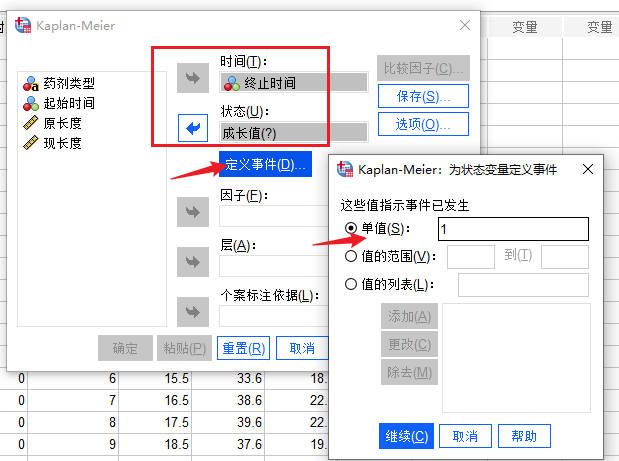
Task: Click the 除去(M) button
Action: 409,372
